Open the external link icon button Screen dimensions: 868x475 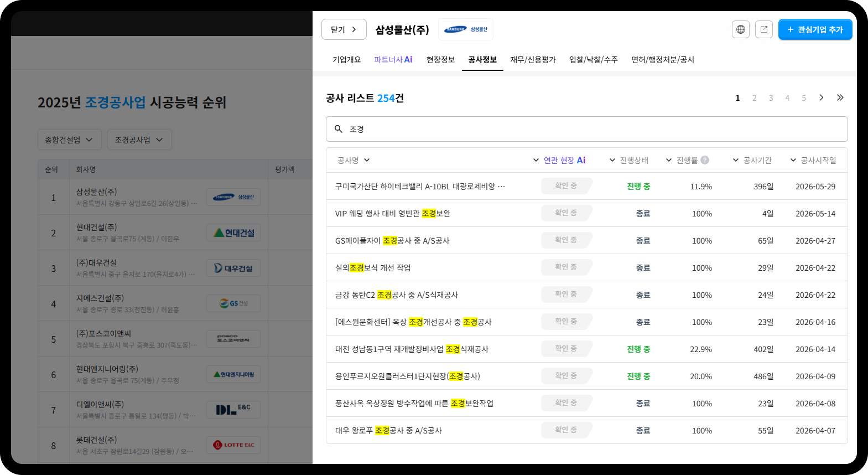click(x=764, y=29)
